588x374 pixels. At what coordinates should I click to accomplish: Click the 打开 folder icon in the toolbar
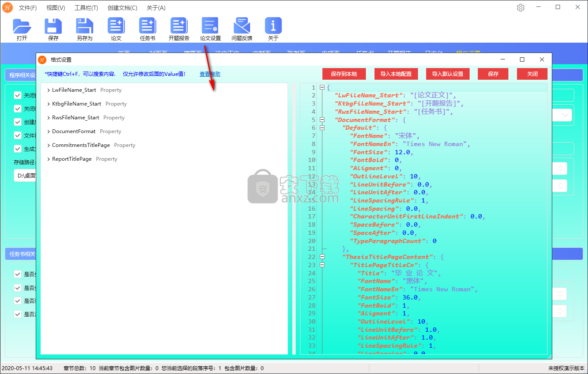click(x=22, y=26)
